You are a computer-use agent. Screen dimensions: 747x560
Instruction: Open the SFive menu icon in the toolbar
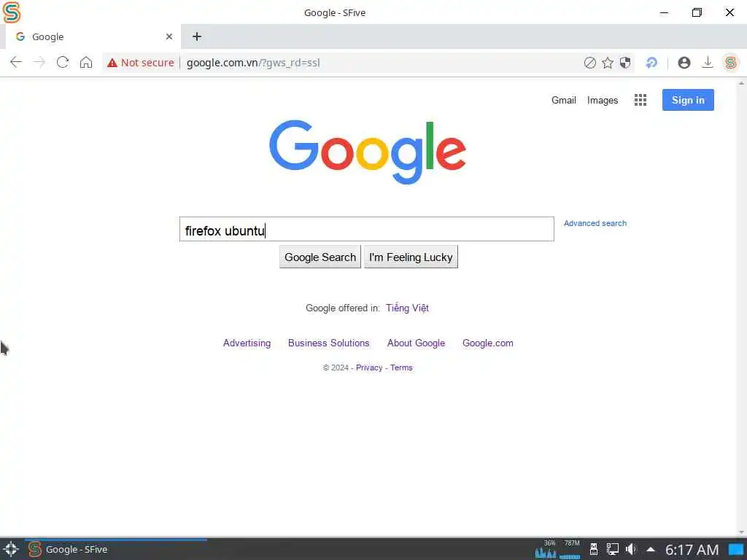coord(731,63)
